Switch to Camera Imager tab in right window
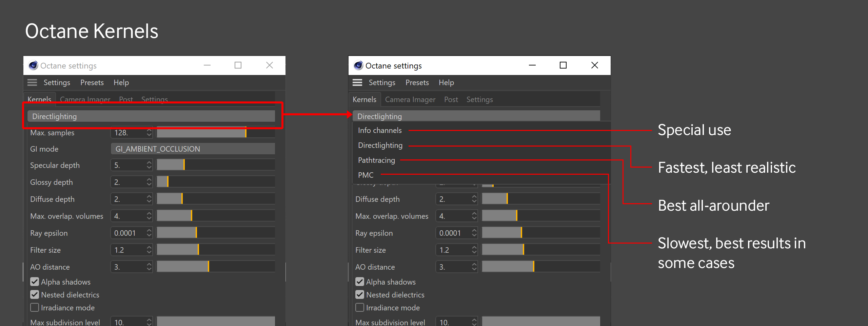The width and height of the screenshot is (868, 326). coord(410,99)
